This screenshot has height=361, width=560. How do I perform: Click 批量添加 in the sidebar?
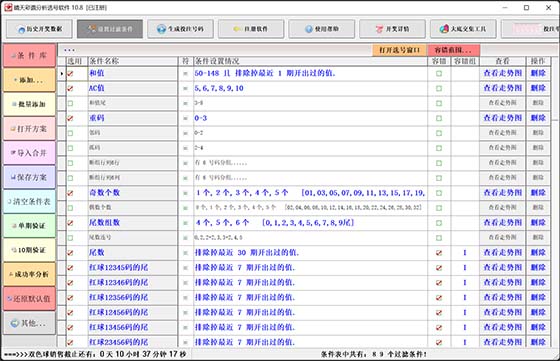coord(30,104)
